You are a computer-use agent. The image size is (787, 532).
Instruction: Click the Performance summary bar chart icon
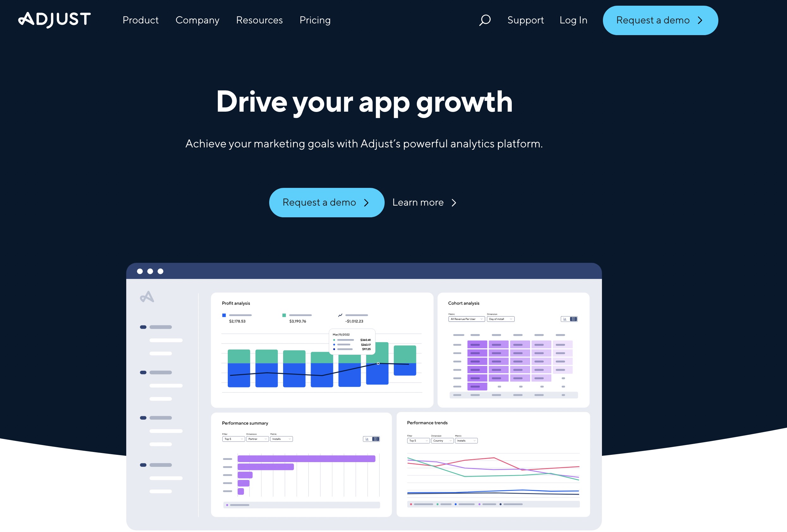[367, 439]
